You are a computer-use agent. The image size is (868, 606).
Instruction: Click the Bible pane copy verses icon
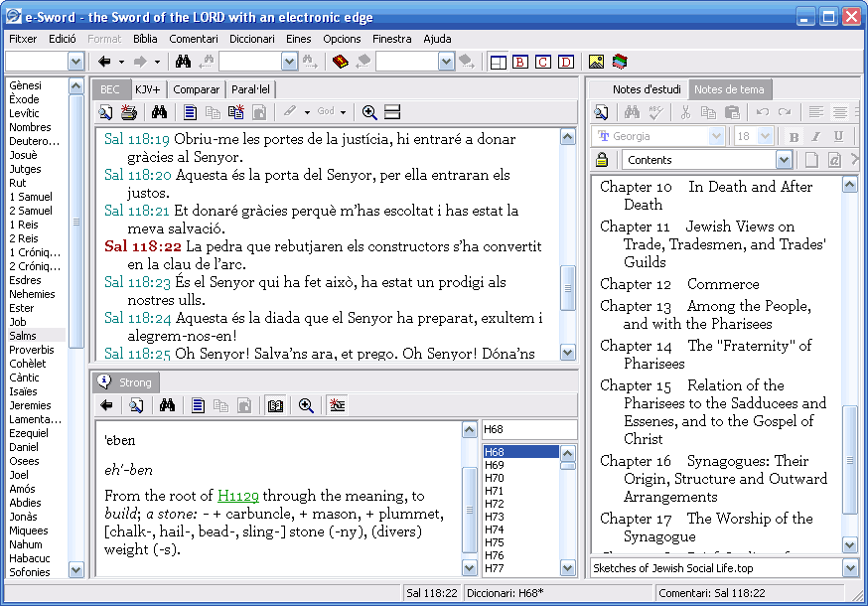click(235, 112)
